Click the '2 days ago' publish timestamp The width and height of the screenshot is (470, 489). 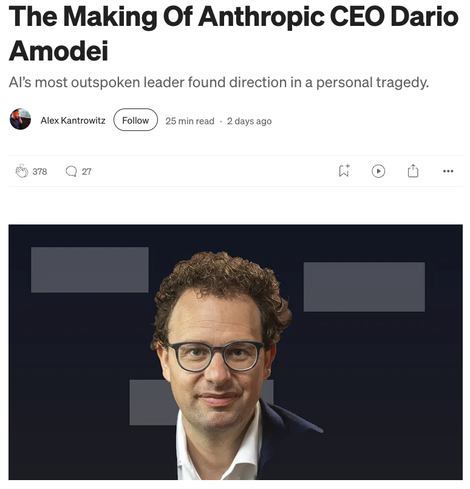[x=249, y=121]
